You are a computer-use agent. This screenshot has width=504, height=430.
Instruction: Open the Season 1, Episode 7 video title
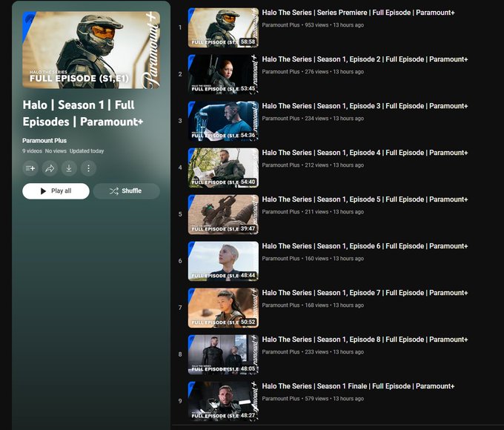point(365,293)
